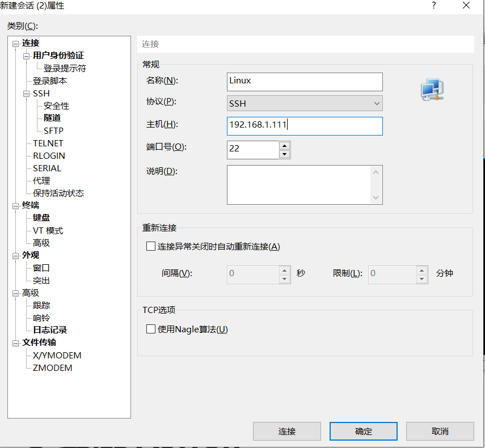Enable automatic reconnect on abnormal disconnect
Screen dimensions: 485x448
[151, 246]
